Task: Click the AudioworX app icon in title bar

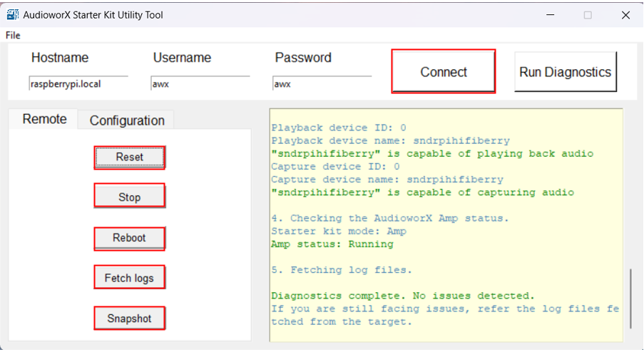Action: pos(13,15)
